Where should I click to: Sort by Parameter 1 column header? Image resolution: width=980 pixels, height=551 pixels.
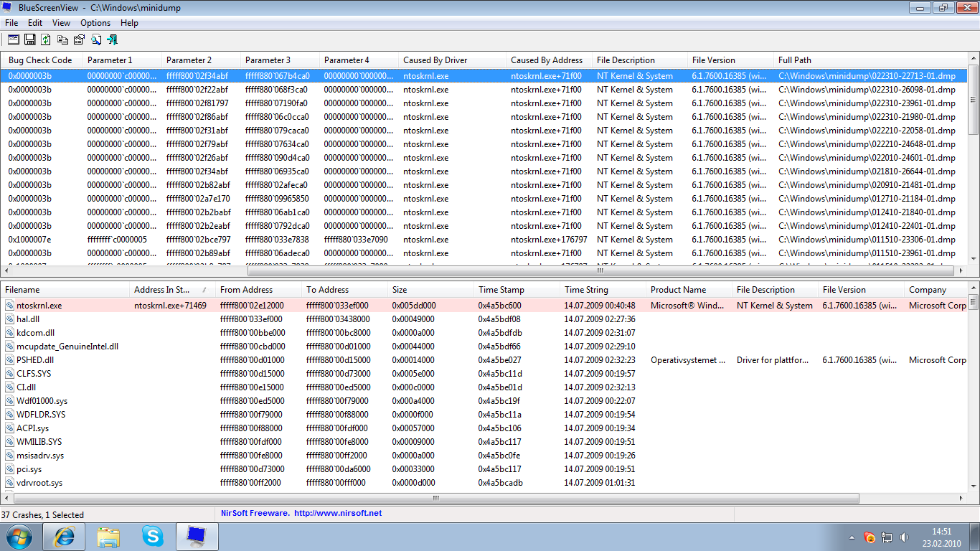(123, 60)
